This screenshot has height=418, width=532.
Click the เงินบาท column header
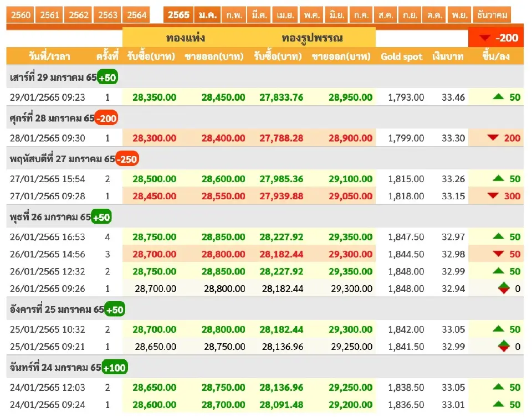[448, 56]
